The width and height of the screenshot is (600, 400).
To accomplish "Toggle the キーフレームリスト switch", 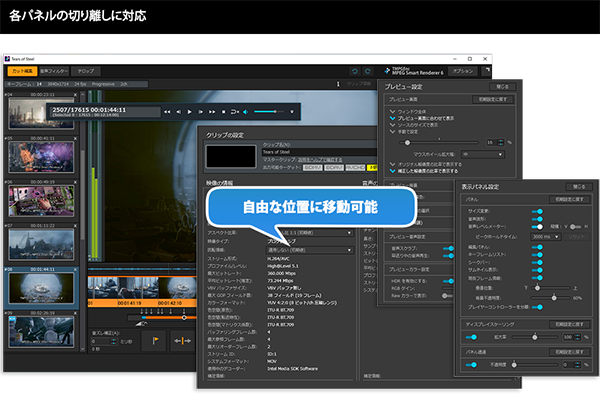I will (537, 255).
